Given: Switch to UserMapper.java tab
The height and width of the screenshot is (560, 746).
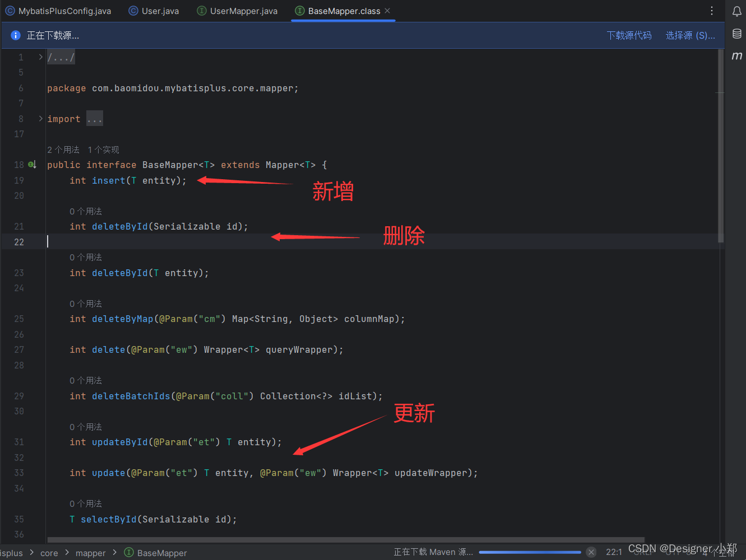Looking at the screenshot, I should click(x=238, y=11).
